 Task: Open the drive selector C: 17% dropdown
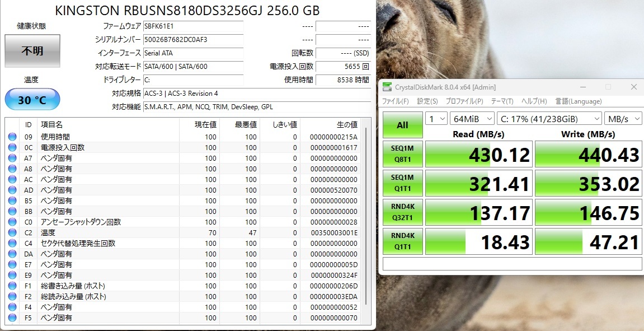click(549, 119)
